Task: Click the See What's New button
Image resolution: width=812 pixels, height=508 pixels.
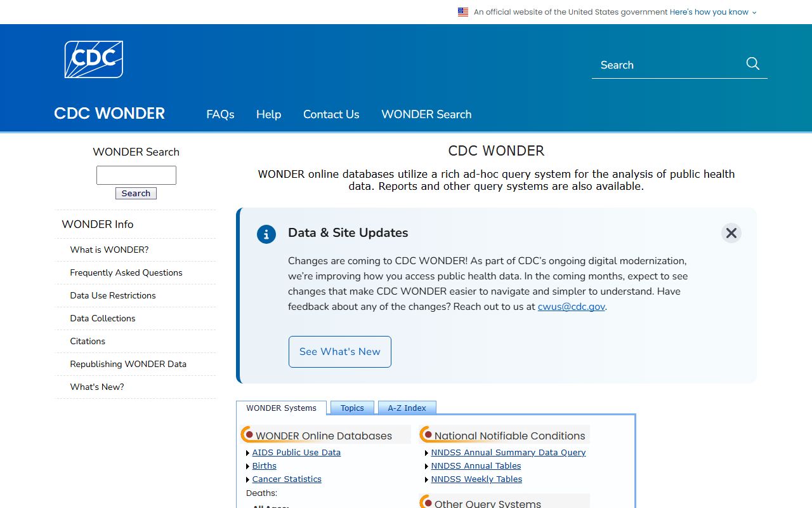Action: pyautogui.click(x=340, y=352)
